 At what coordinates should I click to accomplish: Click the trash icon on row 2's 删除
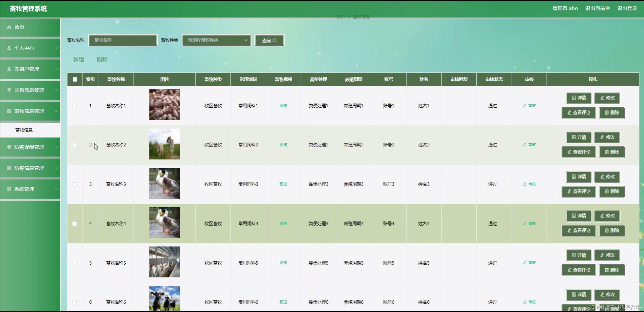pos(607,152)
